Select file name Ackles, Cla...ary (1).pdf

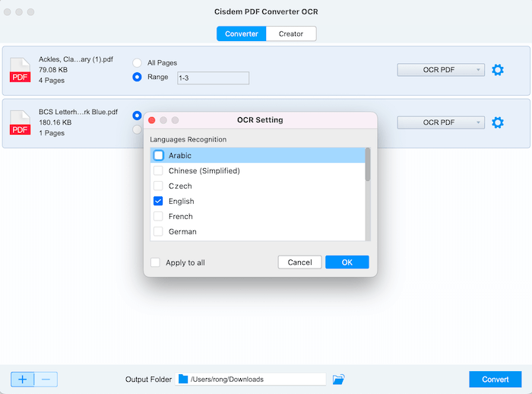coord(76,59)
